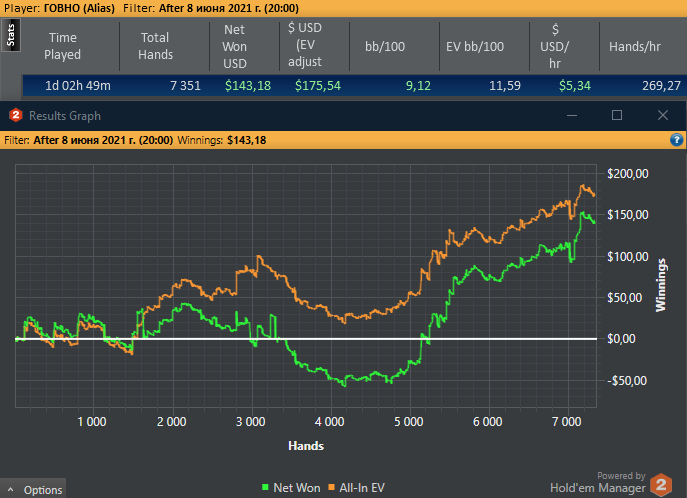Select the 7 351 total hands cell
687x498 pixels.
tap(185, 85)
